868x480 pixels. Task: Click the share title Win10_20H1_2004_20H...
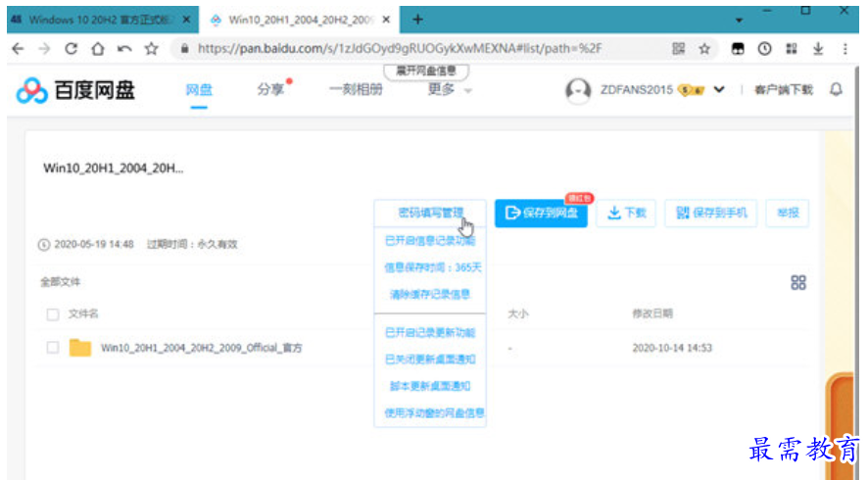click(x=113, y=168)
